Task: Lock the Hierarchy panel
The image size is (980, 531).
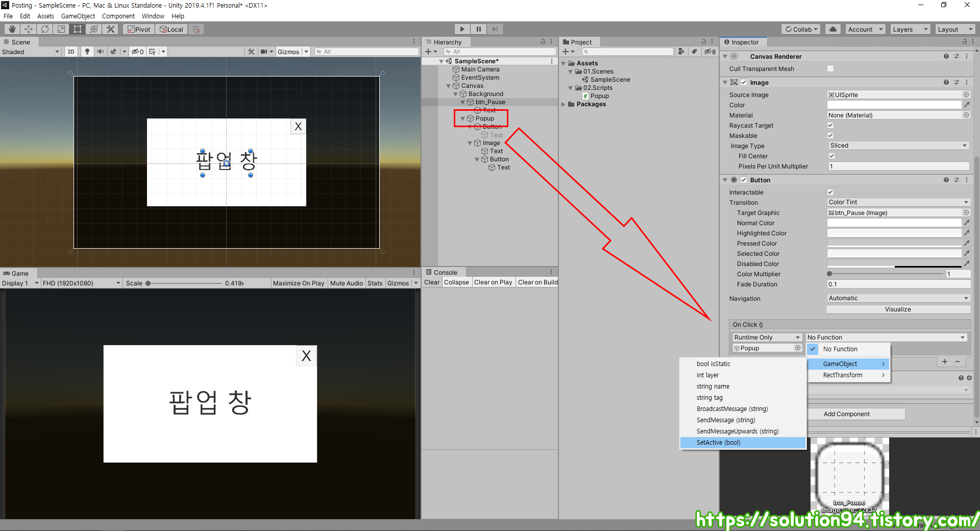Action: (543, 42)
